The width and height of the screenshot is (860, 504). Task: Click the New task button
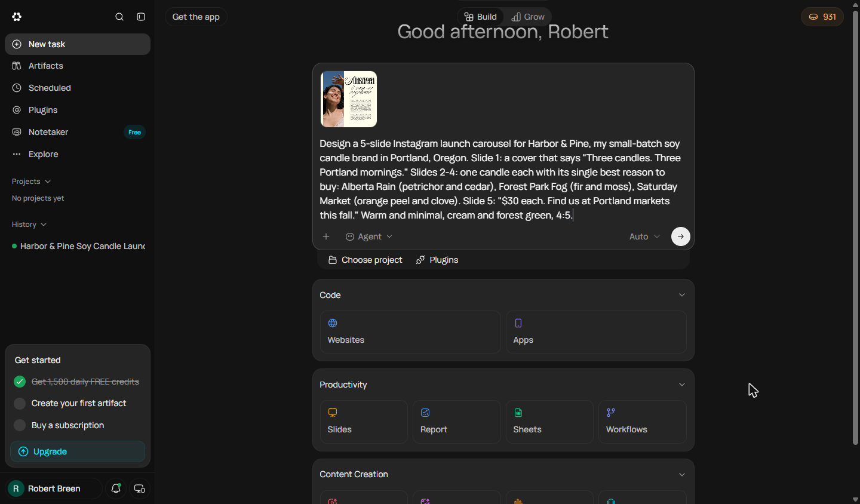pos(78,44)
